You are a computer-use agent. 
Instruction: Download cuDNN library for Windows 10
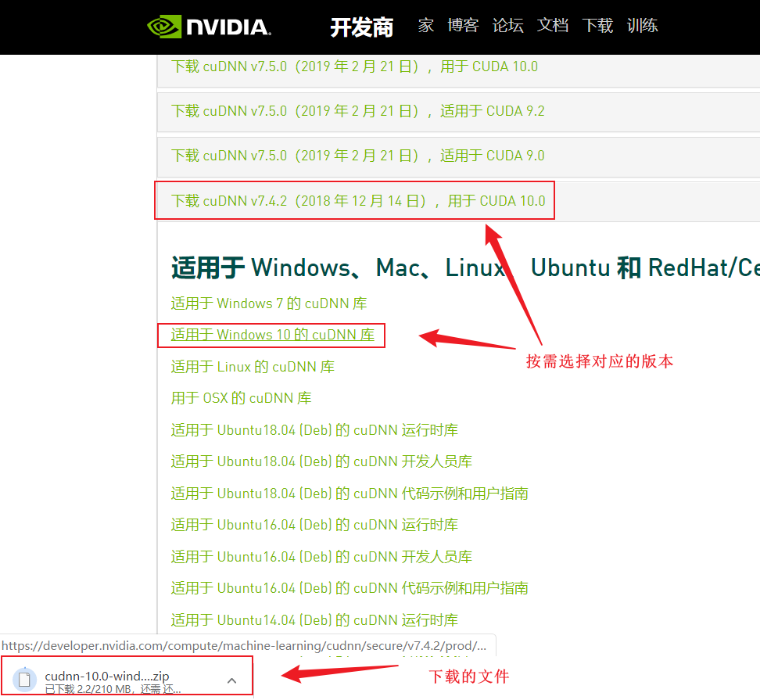pos(272,335)
